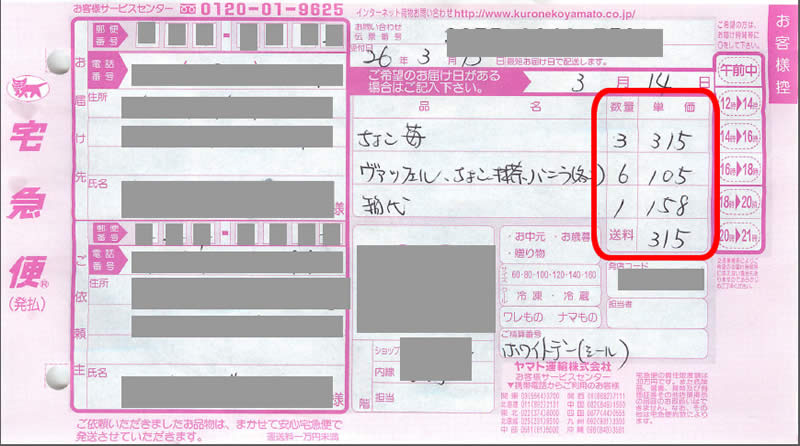Select the 20時▶21時 delivery time slot
The height and width of the screenshot is (446, 800).
739,235
